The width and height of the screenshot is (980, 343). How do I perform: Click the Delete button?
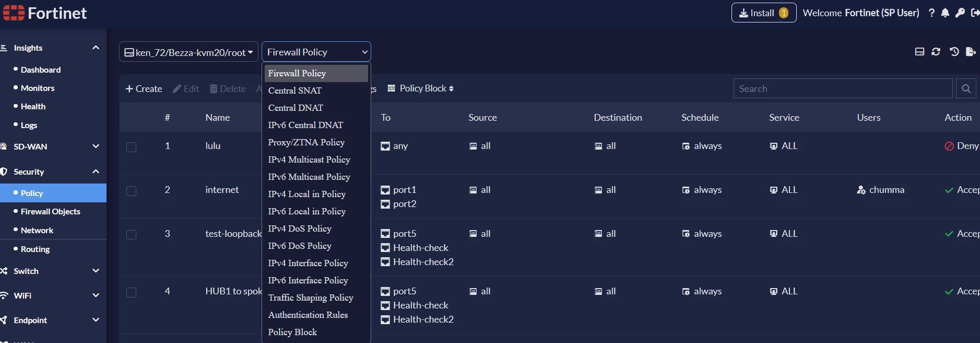coord(228,89)
